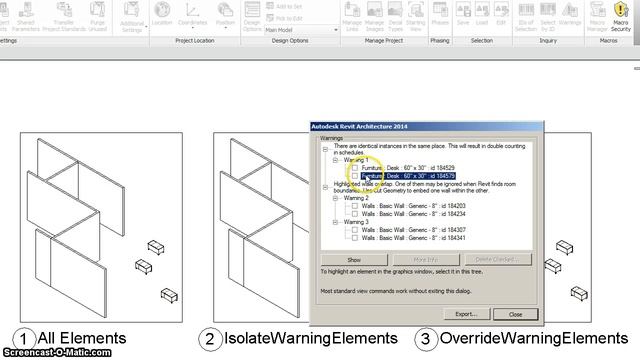Viewport: 640px width, 360px height.
Task: Click the More Info button
Action: pos(426,260)
